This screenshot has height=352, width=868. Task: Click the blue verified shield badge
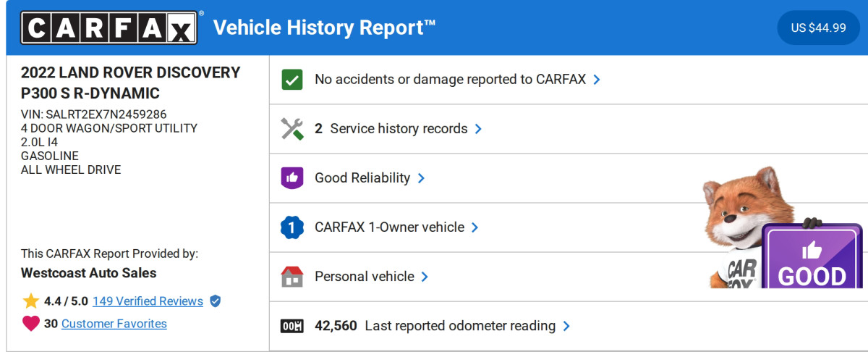(215, 301)
